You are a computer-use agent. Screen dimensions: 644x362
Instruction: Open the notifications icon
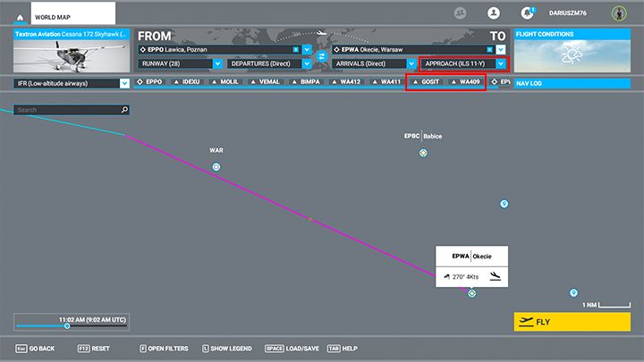[526, 13]
